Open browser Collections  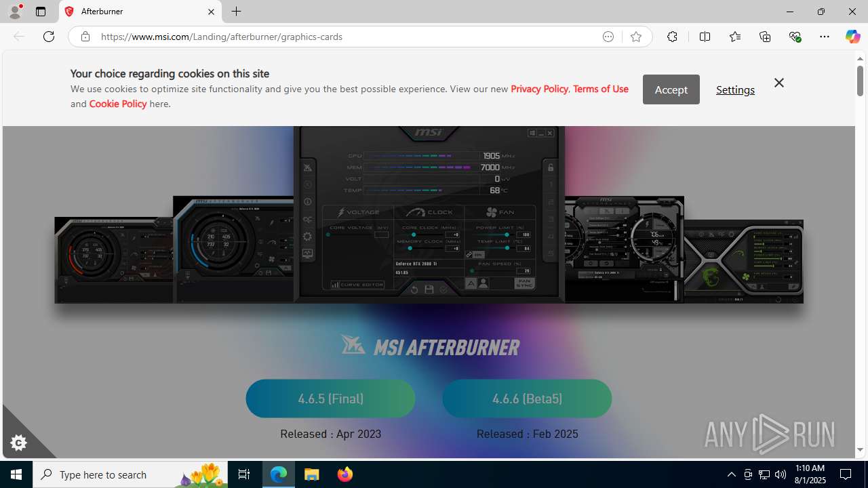[x=765, y=37]
